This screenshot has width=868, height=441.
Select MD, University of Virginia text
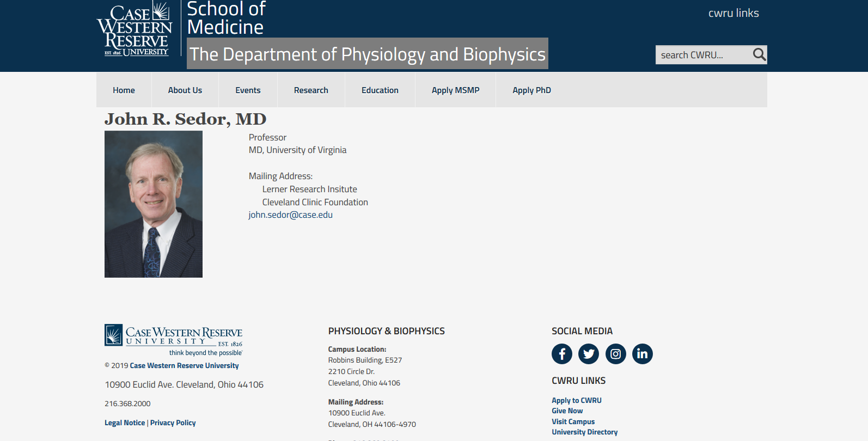click(x=297, y=150)
